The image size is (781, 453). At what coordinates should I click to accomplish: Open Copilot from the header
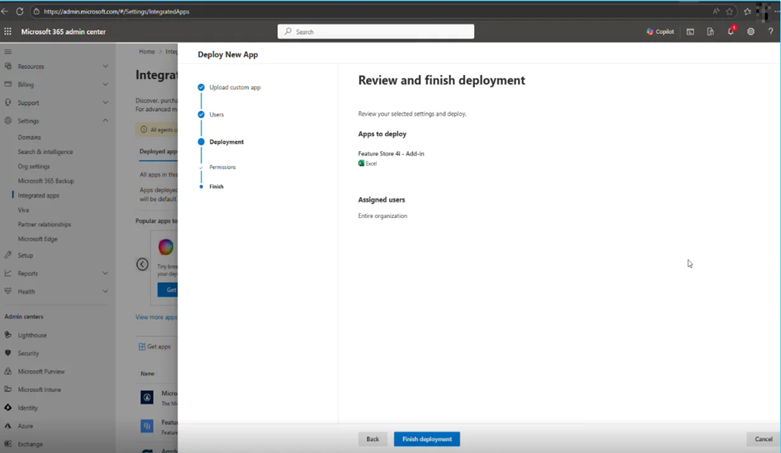660,32
